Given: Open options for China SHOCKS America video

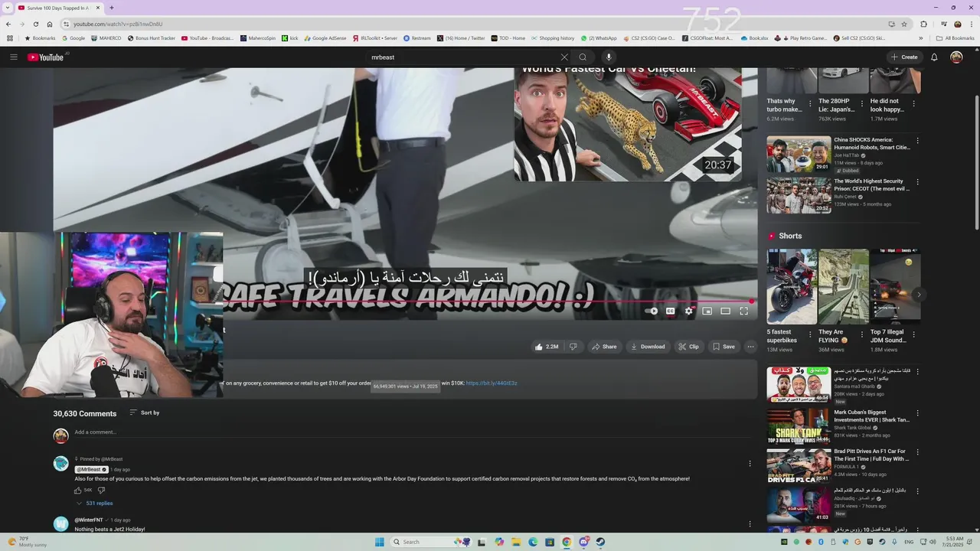Looking at the screenshot, I should pyautogui.click(x=917, y=141).
